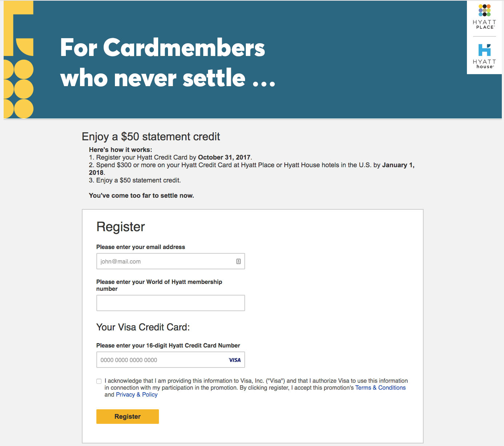Click the 'Your Visa Credit Card:' heading
Screen dimensions: 504x446
point(143,327)
